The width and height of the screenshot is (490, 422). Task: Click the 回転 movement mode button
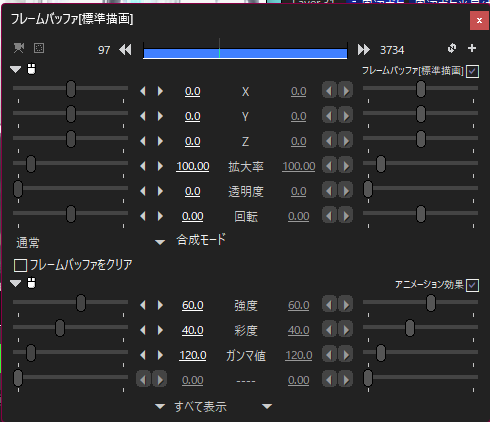(246, 216)
